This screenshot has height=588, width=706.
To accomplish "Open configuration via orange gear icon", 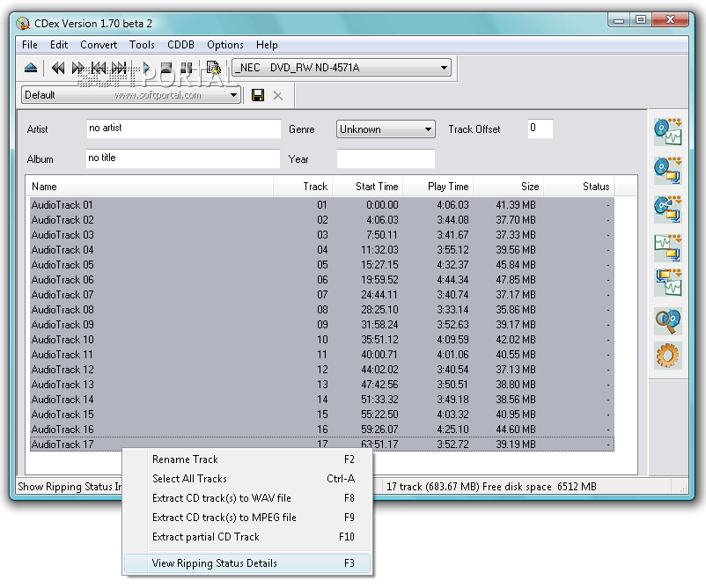I will (x=668, y=356).
